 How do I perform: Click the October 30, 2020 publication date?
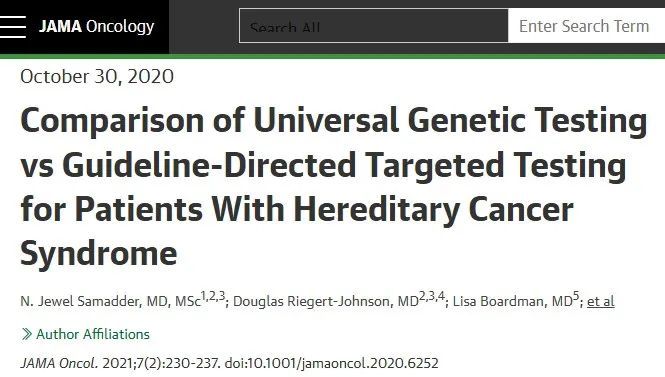pyautogui.click(x=97, y=77)
